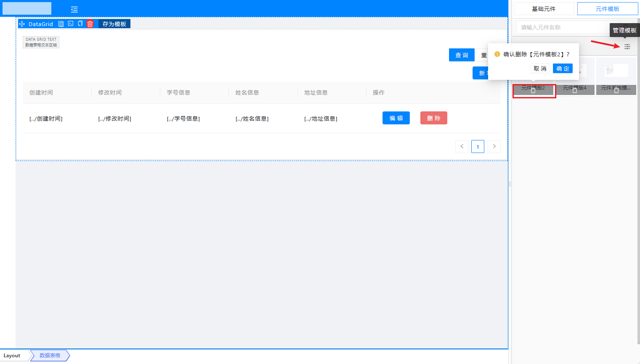
Task: Click the logo placeholder in the top bar
Action: [27, 8]
